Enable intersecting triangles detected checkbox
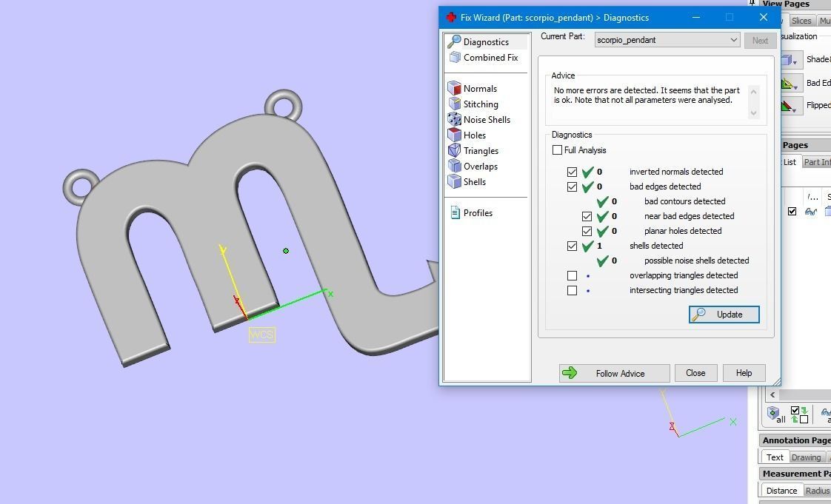The width and height of the screenshot is (831, 504). tap(572, 291)
